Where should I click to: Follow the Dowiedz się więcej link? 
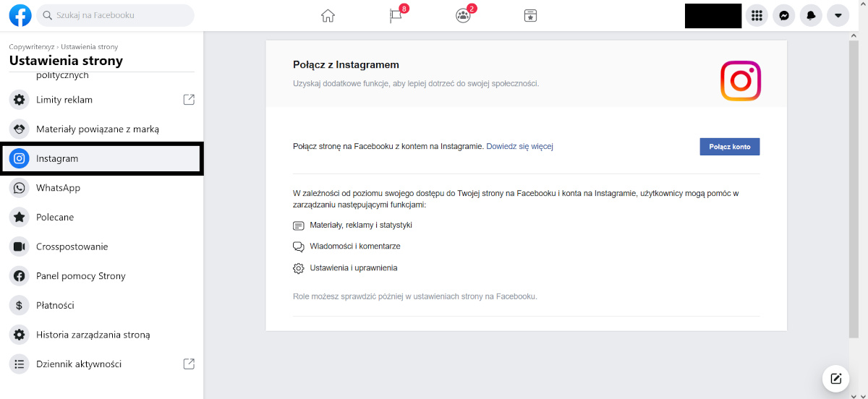tap(519, 146)
